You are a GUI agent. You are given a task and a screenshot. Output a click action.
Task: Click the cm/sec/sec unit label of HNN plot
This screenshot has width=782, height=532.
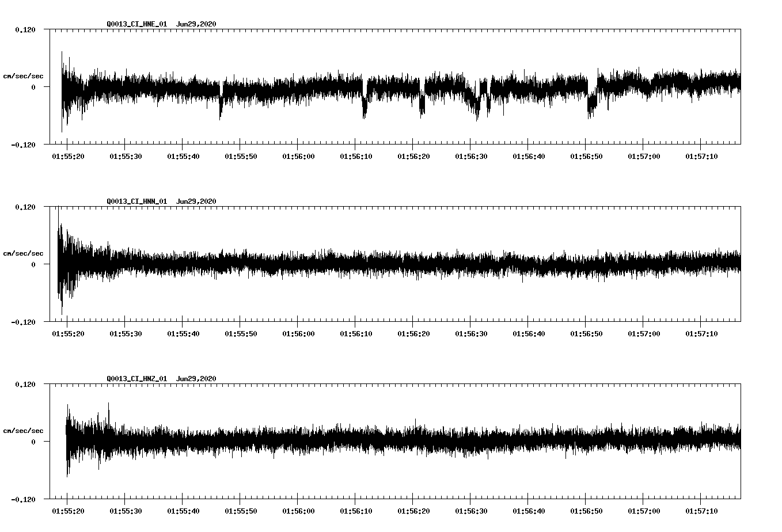23,253
